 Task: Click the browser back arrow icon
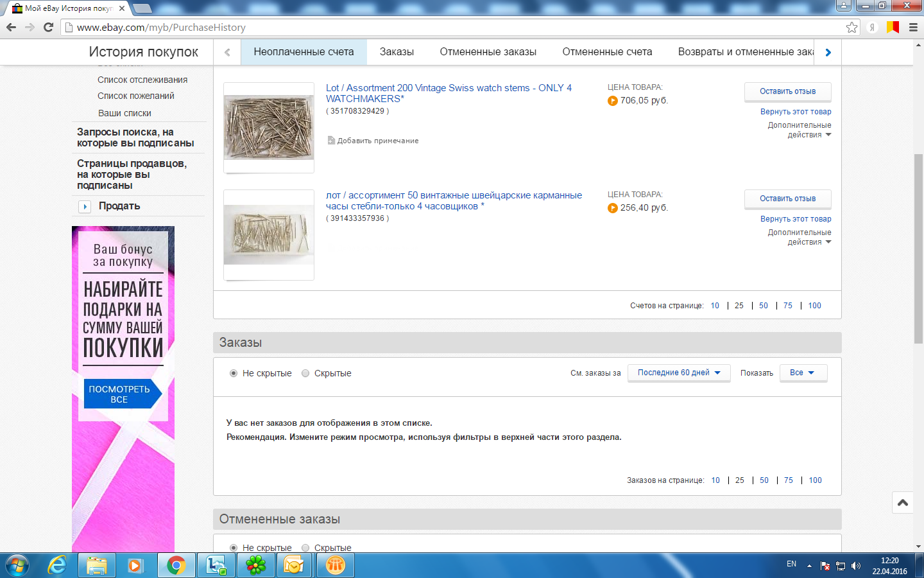pos(11,27)
